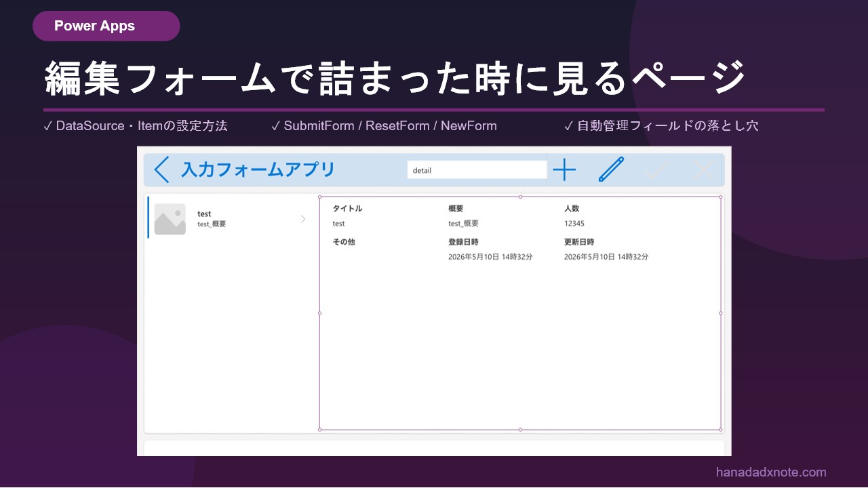Click the 更新日時 field label
The height and width of the screenshot is (488, 868).
pos(579,241)
